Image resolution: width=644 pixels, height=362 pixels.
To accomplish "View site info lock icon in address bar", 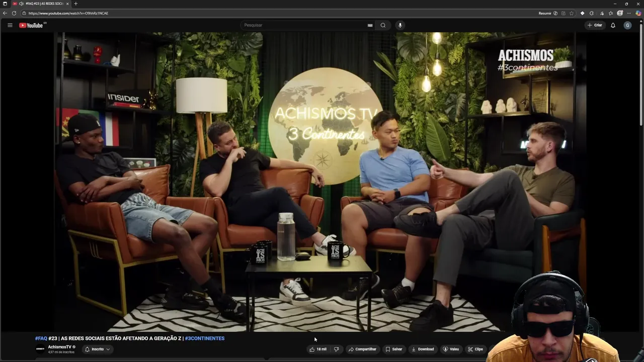I will pyautogui.click(x=24, y=13).
